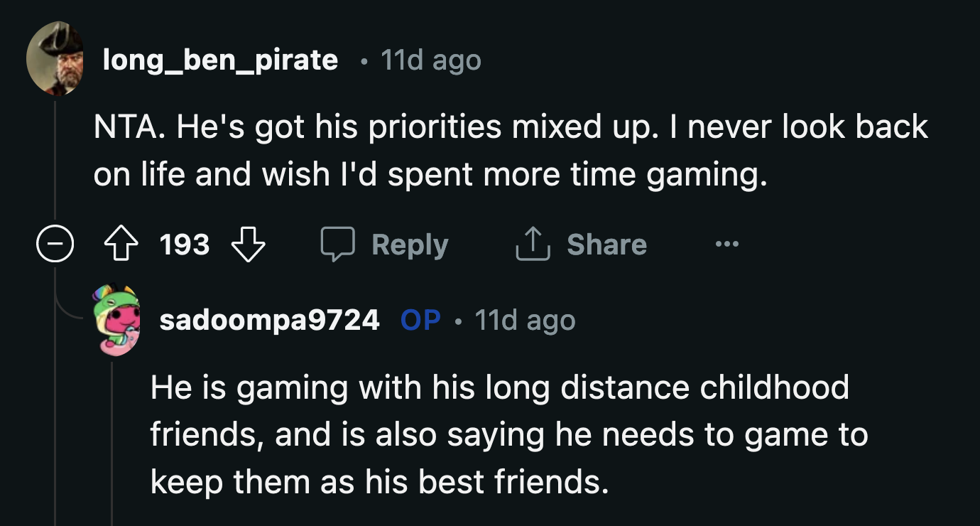Click long_ben_pirate's pirate avatar
Screen dimensions: 980x526
[x=55, y=57]
